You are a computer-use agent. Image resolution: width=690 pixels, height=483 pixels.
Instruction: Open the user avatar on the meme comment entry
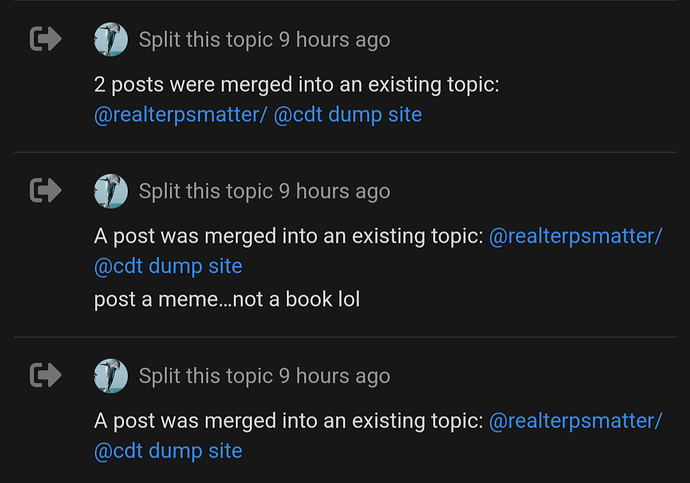click(111, 190)
